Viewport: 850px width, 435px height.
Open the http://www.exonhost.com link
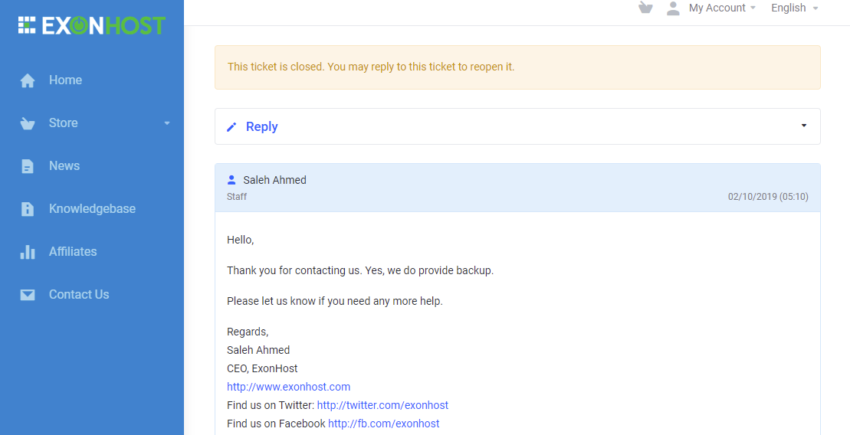[x=288, y=387]
